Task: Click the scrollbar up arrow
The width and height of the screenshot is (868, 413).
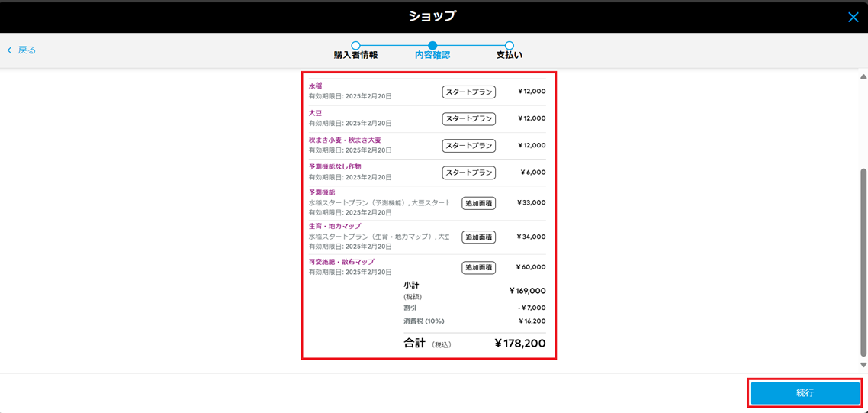Action: coord(863,77)
